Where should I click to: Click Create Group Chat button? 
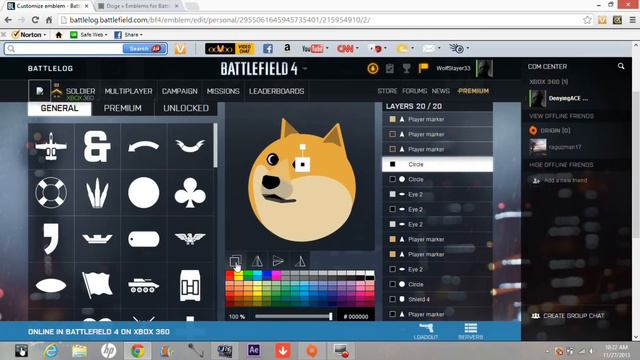[x=568, y=316]
